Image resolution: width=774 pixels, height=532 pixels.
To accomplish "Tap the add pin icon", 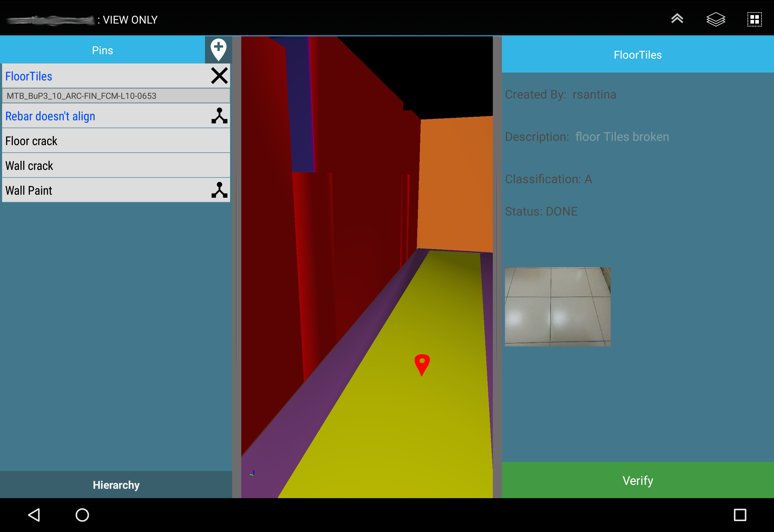I will pos(218,50).
